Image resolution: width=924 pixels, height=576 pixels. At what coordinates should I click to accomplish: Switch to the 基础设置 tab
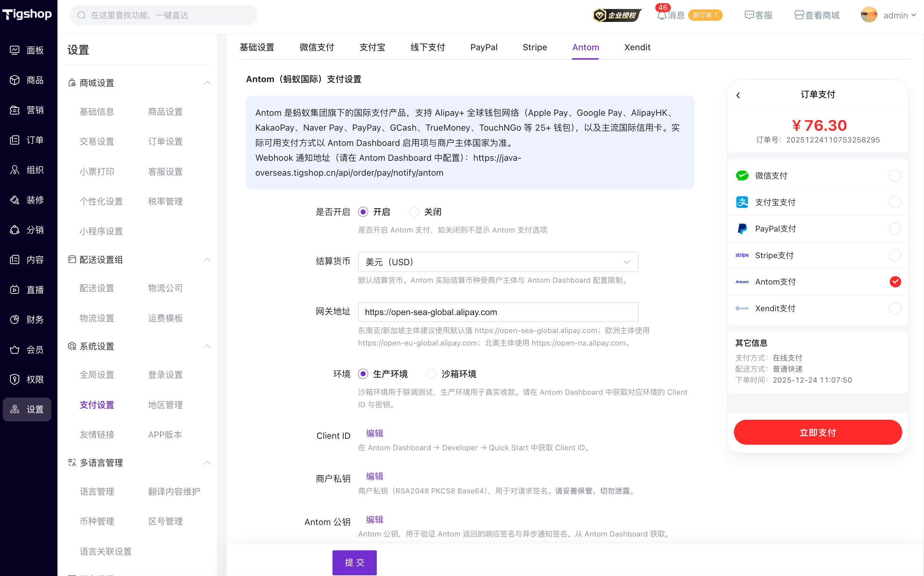257,47
